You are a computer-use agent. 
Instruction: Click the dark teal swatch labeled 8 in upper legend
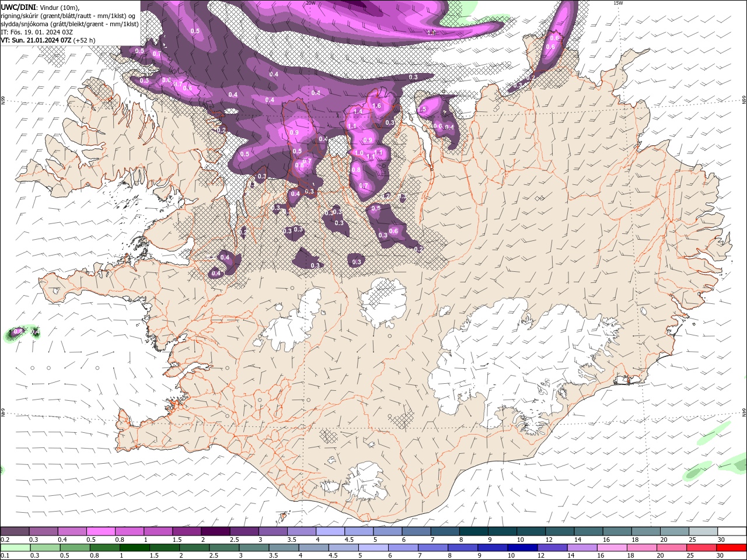(474, 531)
